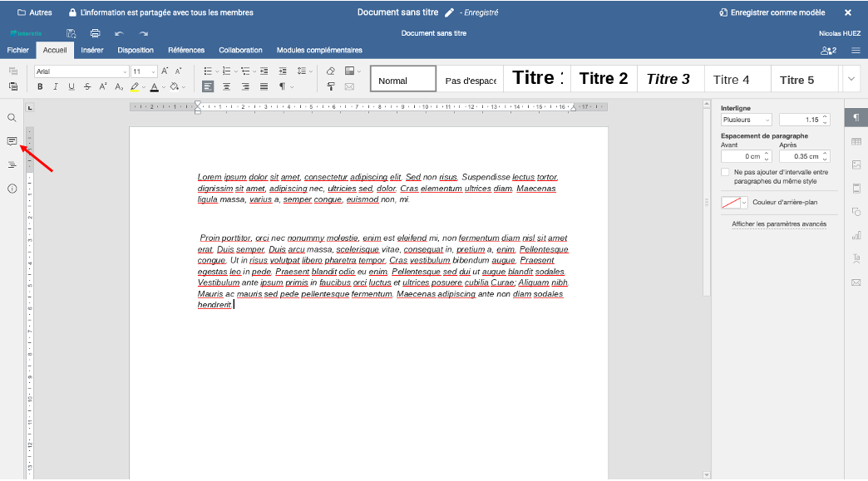Viewport: 868px width, 481px height.
Task: Apply the Titre 2 style
Action: click(604, 79)
